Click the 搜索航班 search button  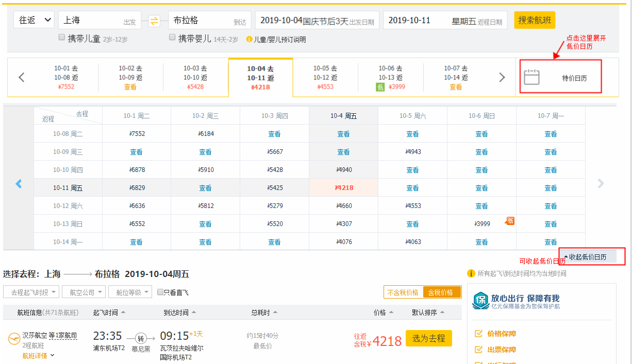click(534, 19)
